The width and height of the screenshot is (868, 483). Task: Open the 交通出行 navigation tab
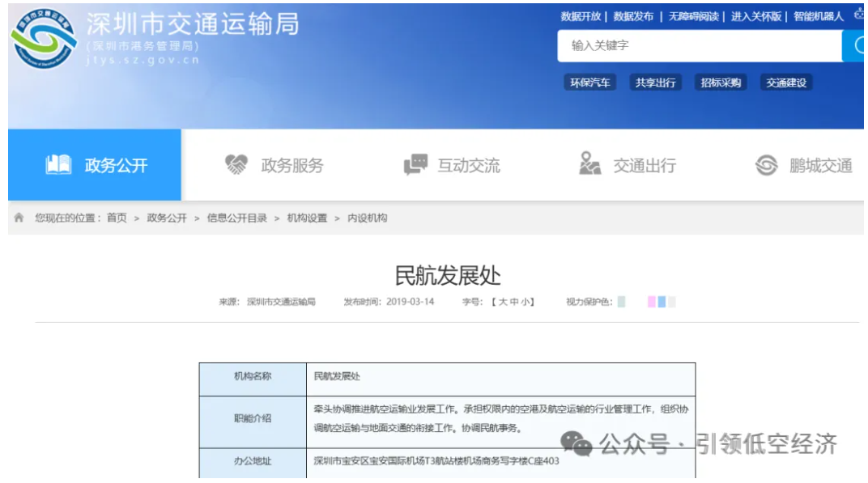coord(644,166)
